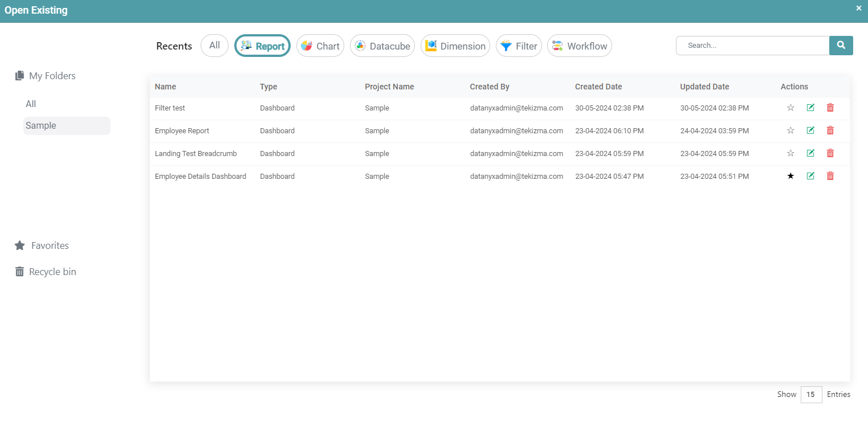
Task: Open the Edit icon for Filter test
Action: pyautogui.click(x=810, y=108)
